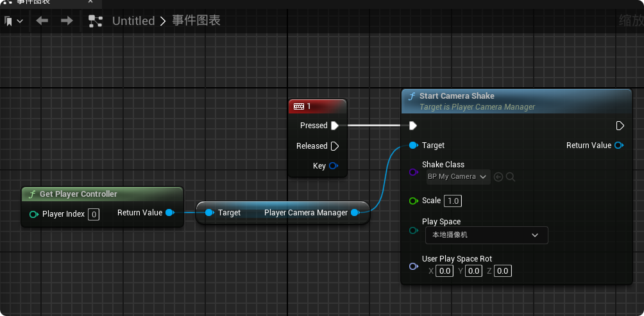Click the Player Index value field
The width and height of the screenshot is (644, 316).
(x=94, y=214)
